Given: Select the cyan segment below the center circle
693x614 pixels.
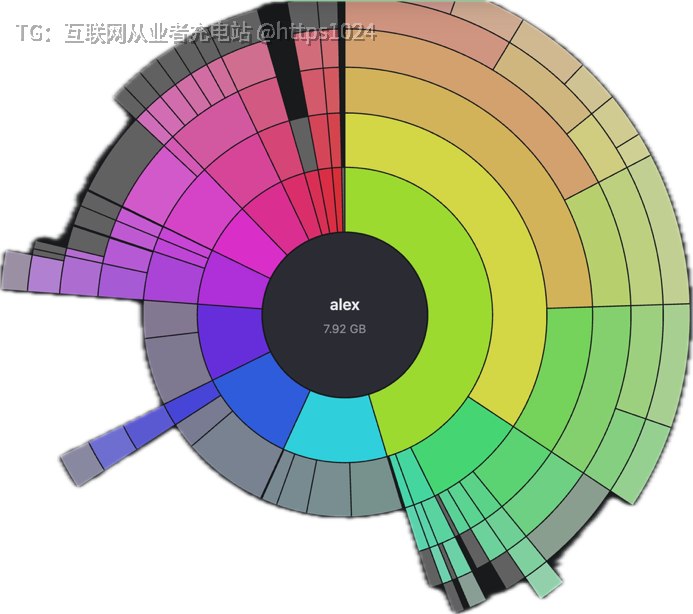Looking at the screenshot, I should tap(338, 429).
